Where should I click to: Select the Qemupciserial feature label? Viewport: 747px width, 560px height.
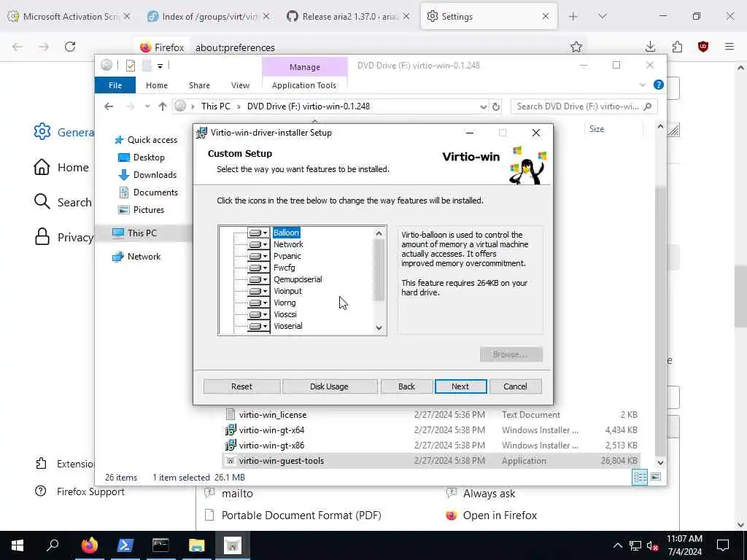[x=298, y=279]
